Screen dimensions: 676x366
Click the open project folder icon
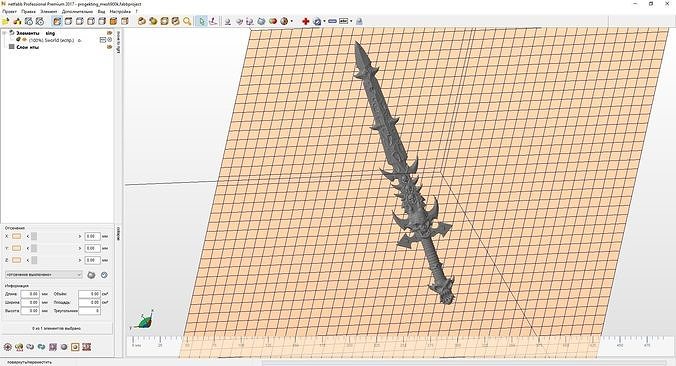pos(6,21)
